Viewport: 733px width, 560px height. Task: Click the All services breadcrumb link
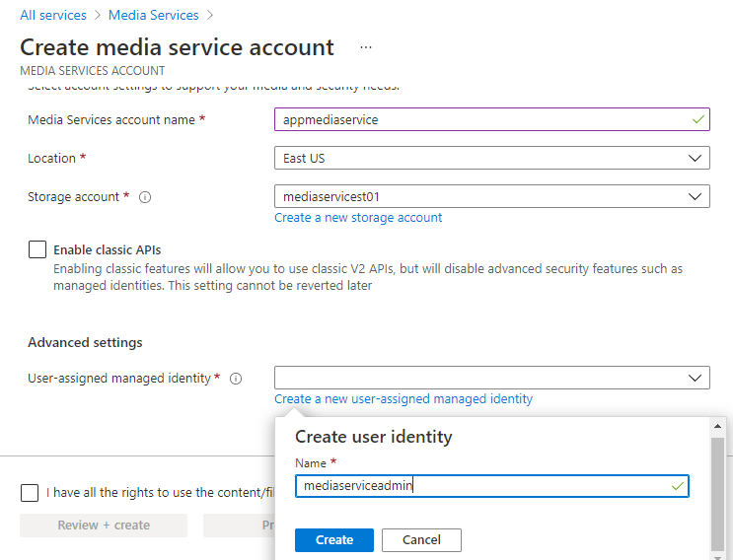tap(52, 15)
